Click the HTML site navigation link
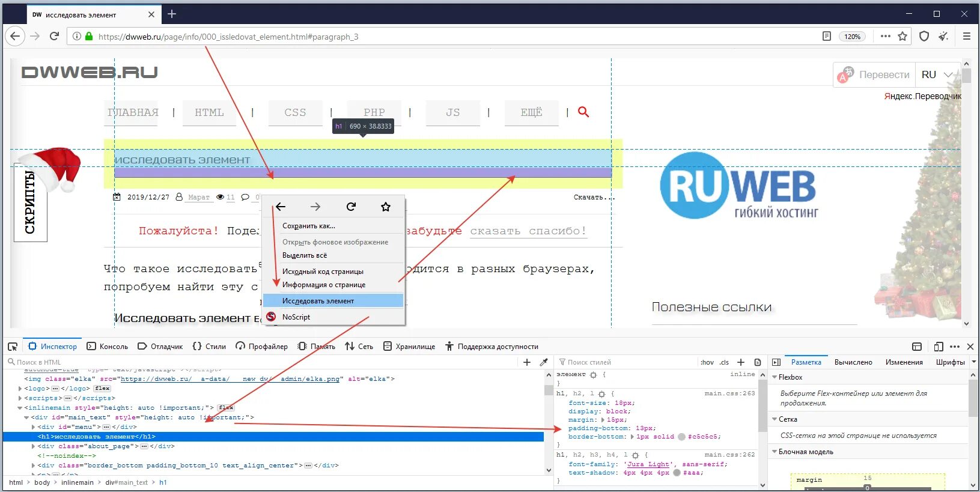Screen dimensions: 980x492 pos(209,112)
